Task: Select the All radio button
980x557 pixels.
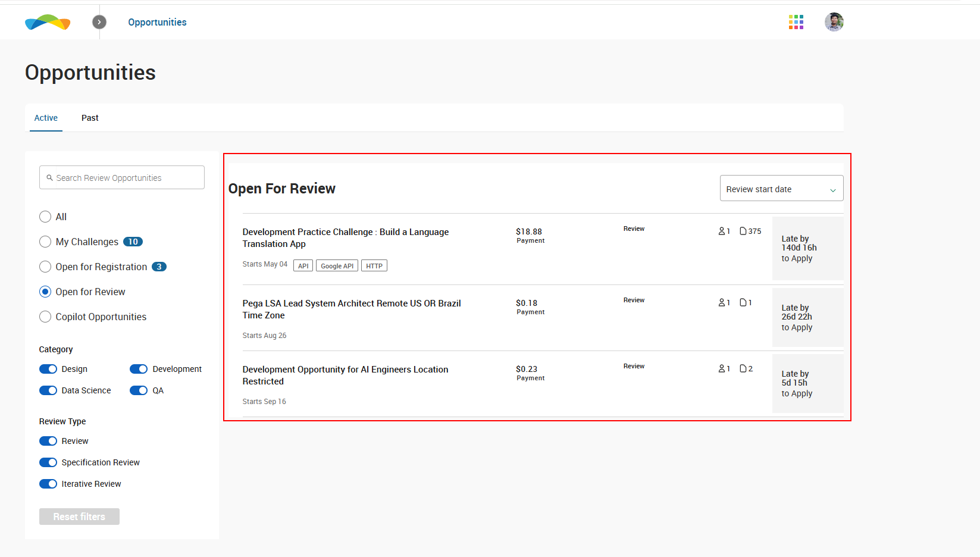Action: coord(45,217)
